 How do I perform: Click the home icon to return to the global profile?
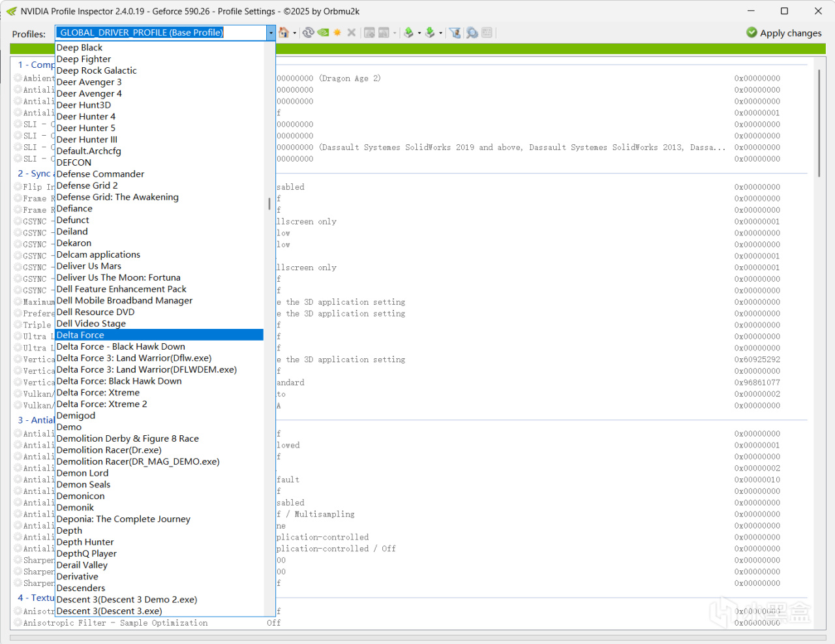tap(283, 33)
